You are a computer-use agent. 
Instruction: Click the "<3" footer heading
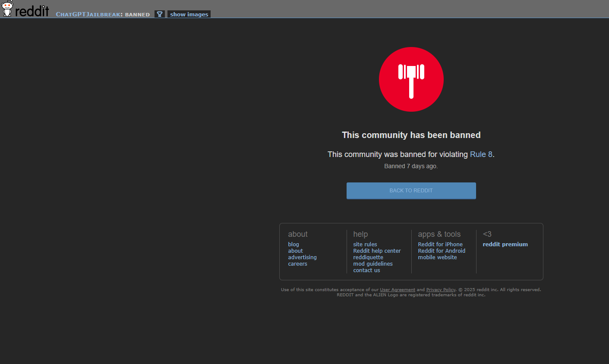click(x=487, y=234)
